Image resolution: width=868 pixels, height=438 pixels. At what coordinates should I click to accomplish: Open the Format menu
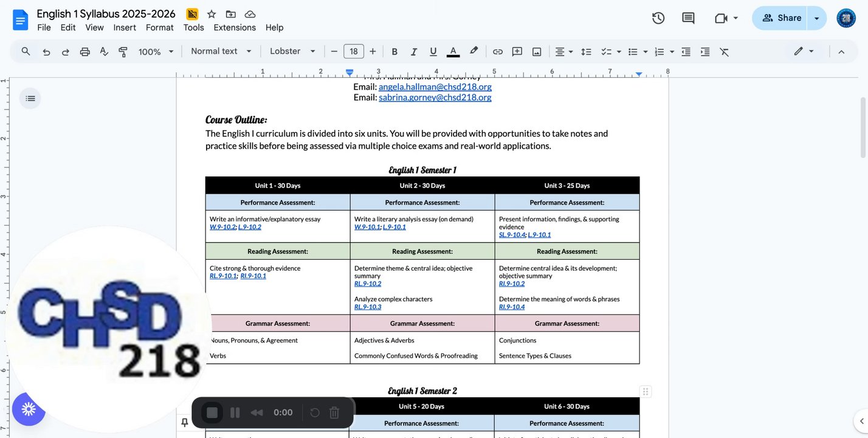coord(160,27)
